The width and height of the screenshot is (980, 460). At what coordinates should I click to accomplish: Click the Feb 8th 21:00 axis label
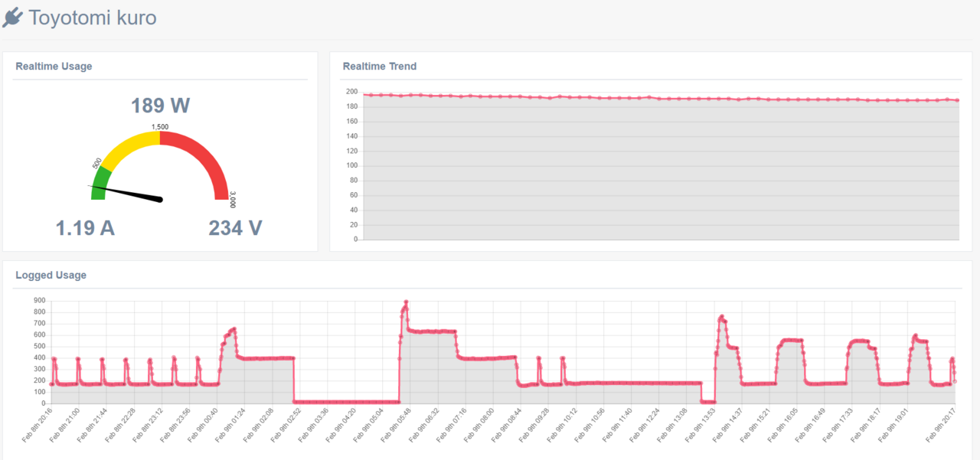tap(64, 426)
